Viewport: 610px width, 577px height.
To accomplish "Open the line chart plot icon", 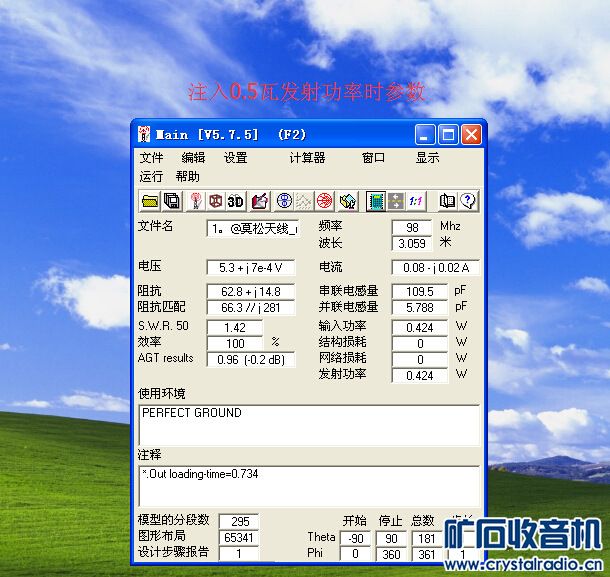I will coord(304,201).
